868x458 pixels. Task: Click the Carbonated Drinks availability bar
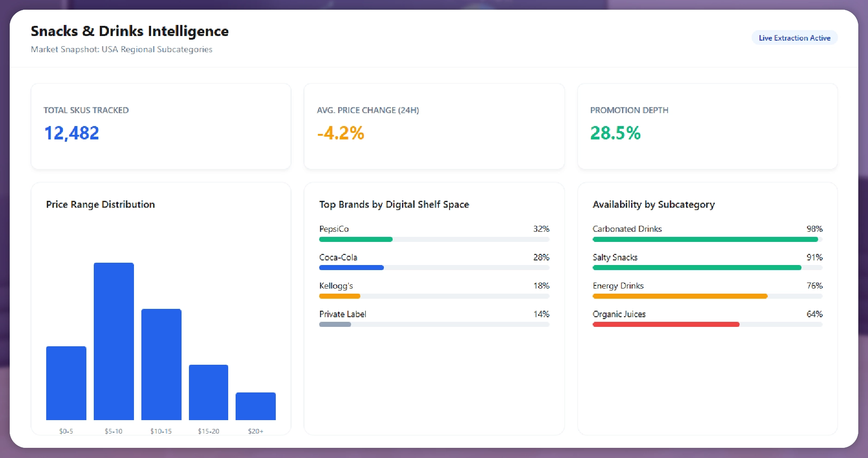tap(705, 239)
